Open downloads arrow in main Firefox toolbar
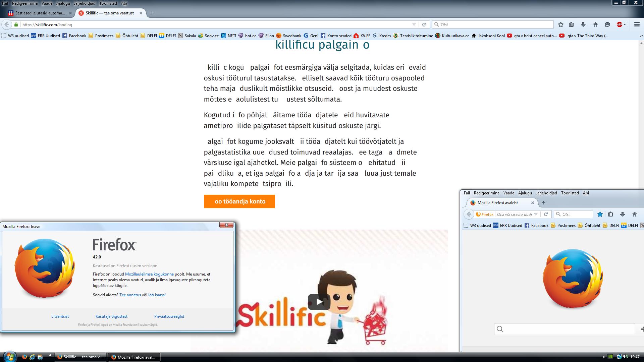The width and height of the screenshot is (644, 362). [583, 24]
